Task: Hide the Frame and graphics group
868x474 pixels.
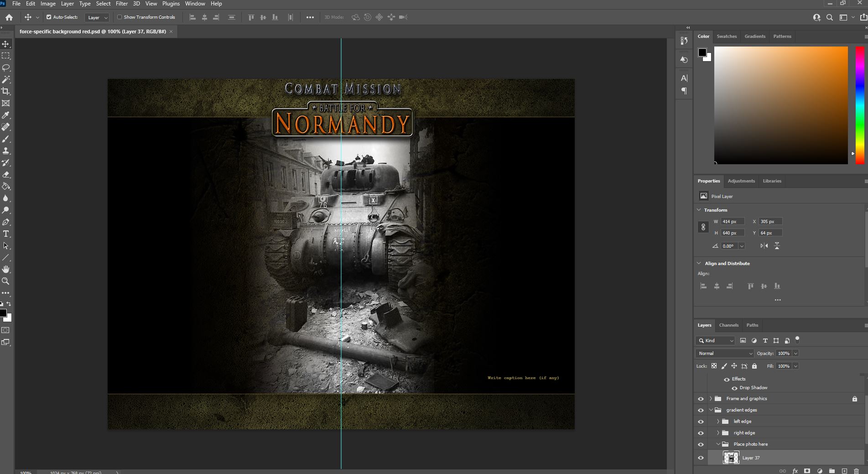Action: click(701, 399)
